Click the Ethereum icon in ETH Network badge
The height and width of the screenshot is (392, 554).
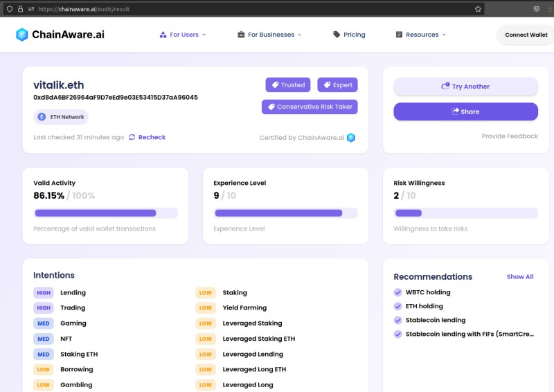pos(42,117)
